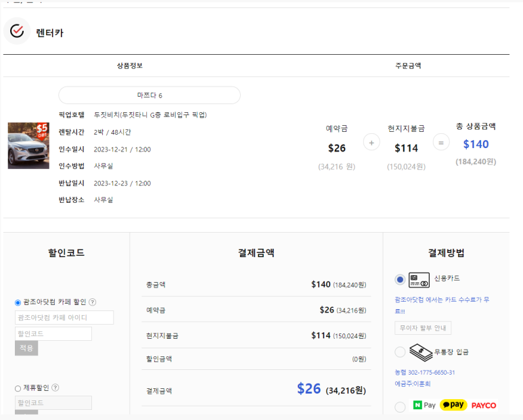Select the 무통장 입금 radio button
Viewport: 523px width, 420px height.
(400, 352)
